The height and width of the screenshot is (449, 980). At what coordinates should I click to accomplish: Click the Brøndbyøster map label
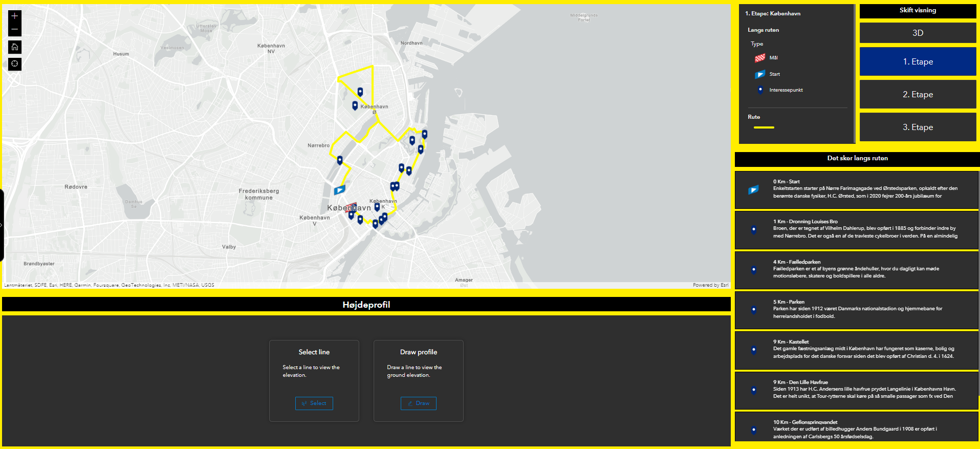(39, 264)
